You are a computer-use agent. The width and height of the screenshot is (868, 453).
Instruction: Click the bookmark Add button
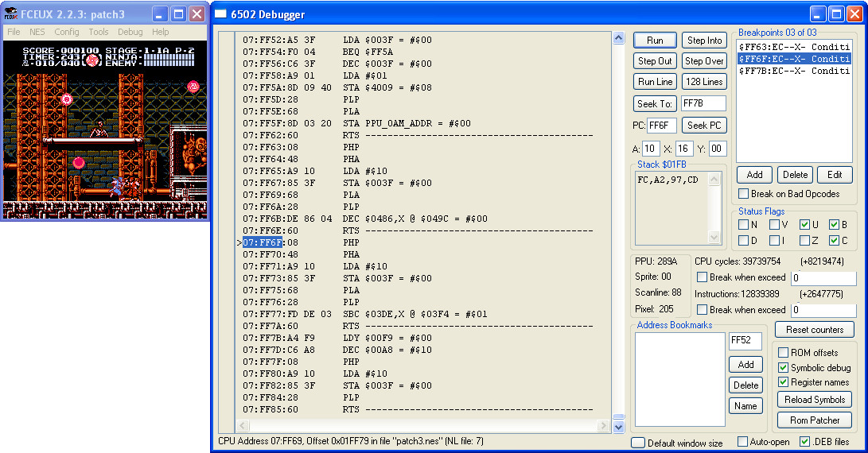pyautogui.click(x=745, y=365)
